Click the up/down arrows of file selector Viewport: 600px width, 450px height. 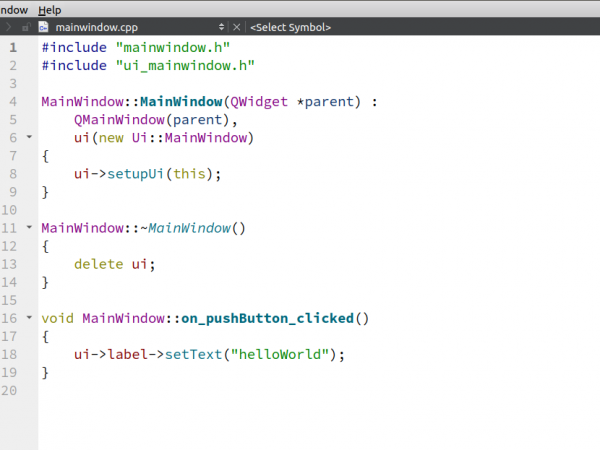pyautogui.click(x=222, y=27)
